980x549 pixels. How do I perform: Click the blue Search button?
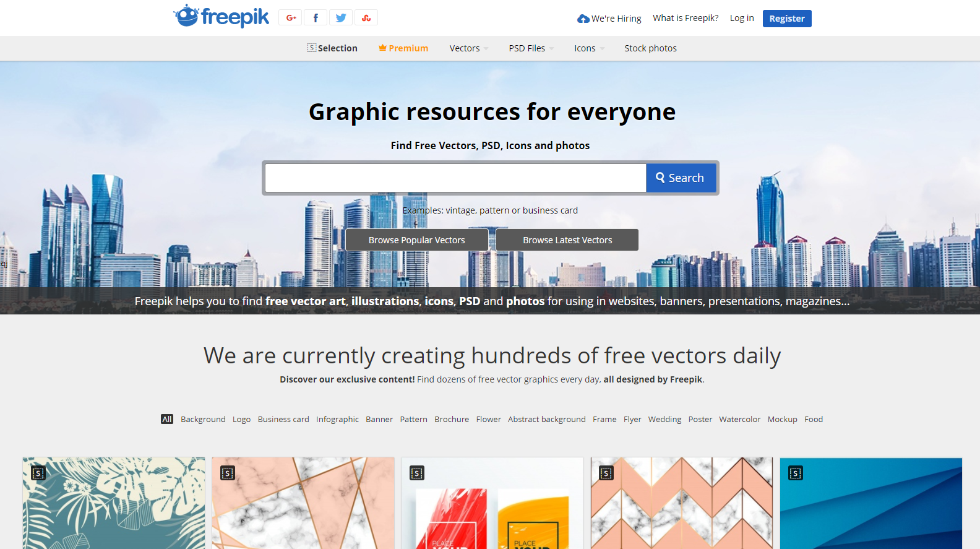pyautogui.click(x=681, y=178)
